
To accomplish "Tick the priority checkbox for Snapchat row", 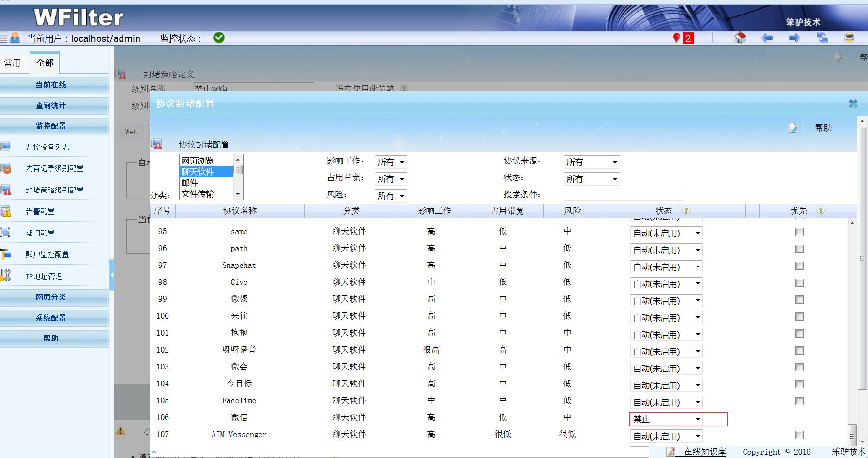I will point(799,266).
